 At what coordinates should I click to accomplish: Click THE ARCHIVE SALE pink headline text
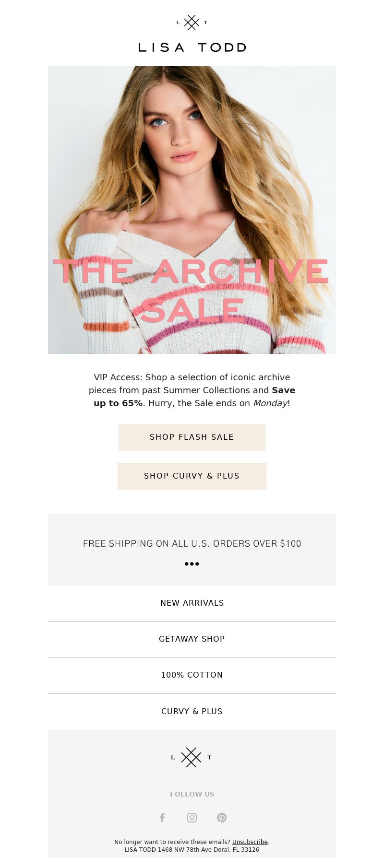191,291
